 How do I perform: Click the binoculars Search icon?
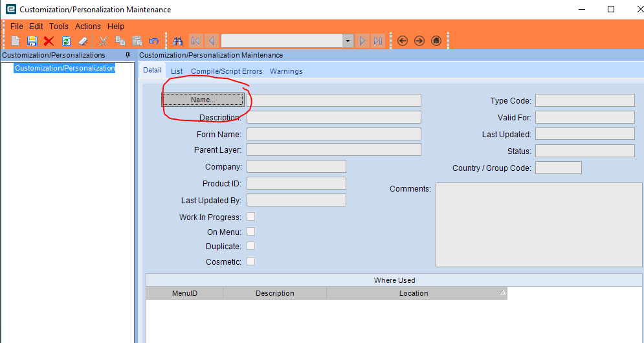(177, 41)
